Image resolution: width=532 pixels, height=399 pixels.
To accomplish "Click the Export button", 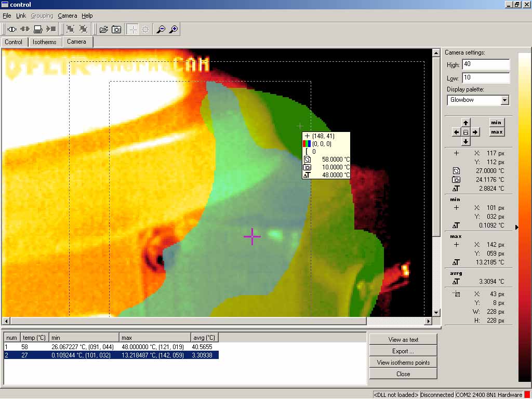I will pyautogui.click(x=403, y=351).
